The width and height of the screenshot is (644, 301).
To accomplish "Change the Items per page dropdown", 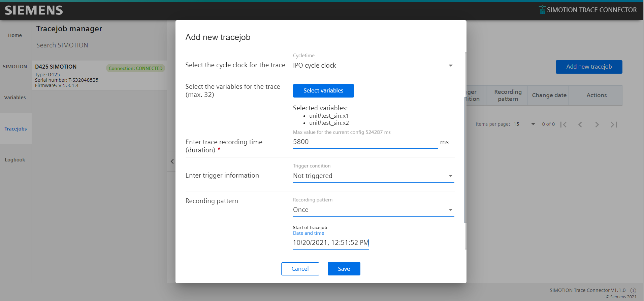I will (525, 124).
